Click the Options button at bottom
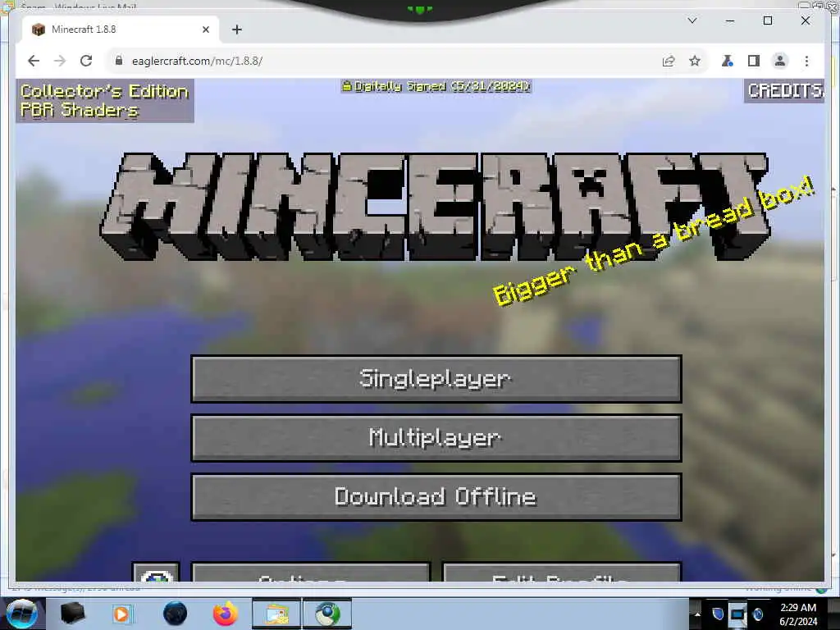 (311, 572)
